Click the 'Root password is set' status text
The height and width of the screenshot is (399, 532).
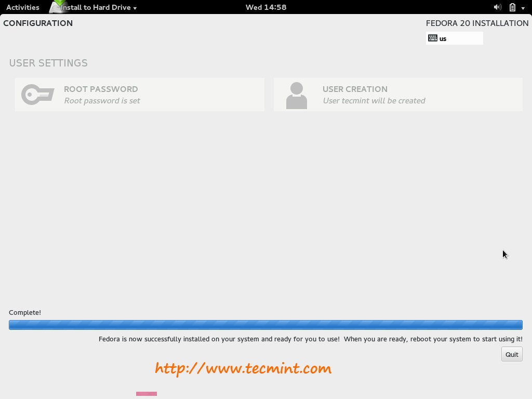pos(102,101)
